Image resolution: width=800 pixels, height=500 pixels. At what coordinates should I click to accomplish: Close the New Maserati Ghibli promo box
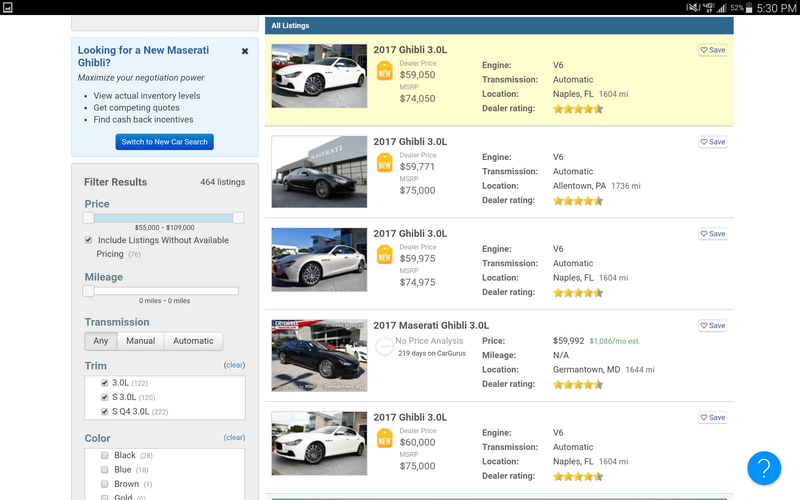pyautogui.click(x=245, y=51)
